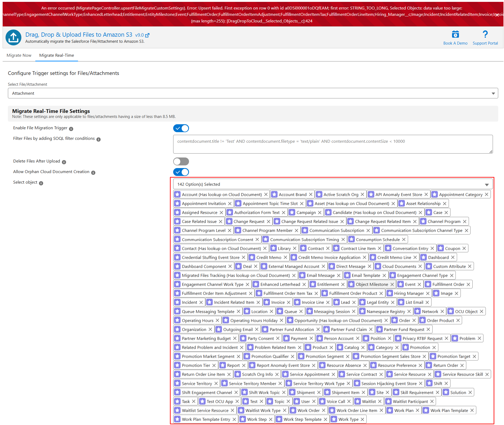Toggle Delete Files After Upload switch
This screenshot has width=504, height=425.
coord(181,161)
